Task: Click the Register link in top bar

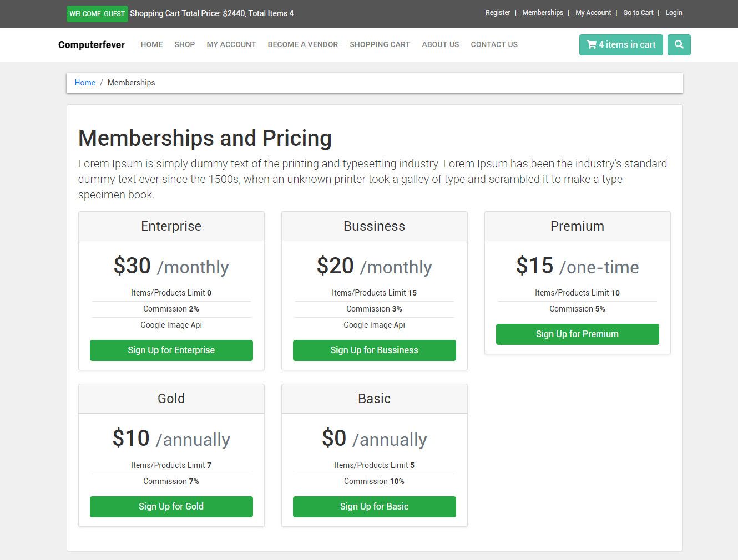Action: pyautogui.click(x=498, y=13)
